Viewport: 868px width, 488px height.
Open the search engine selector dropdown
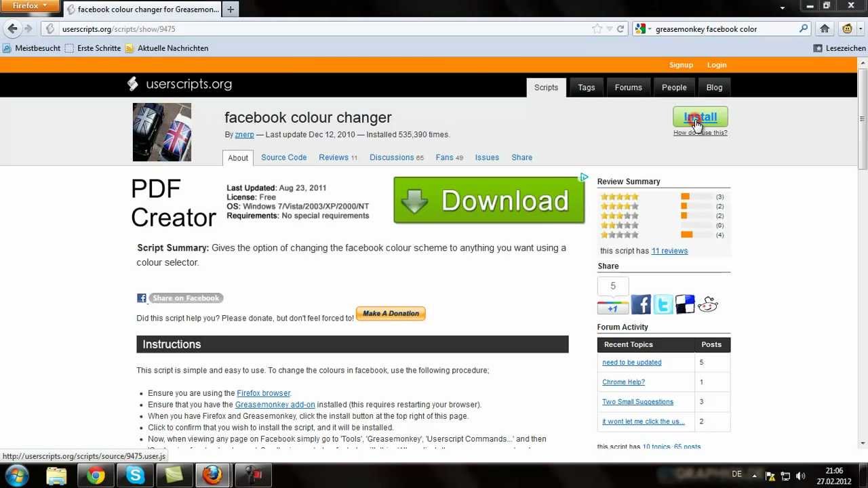643,28
